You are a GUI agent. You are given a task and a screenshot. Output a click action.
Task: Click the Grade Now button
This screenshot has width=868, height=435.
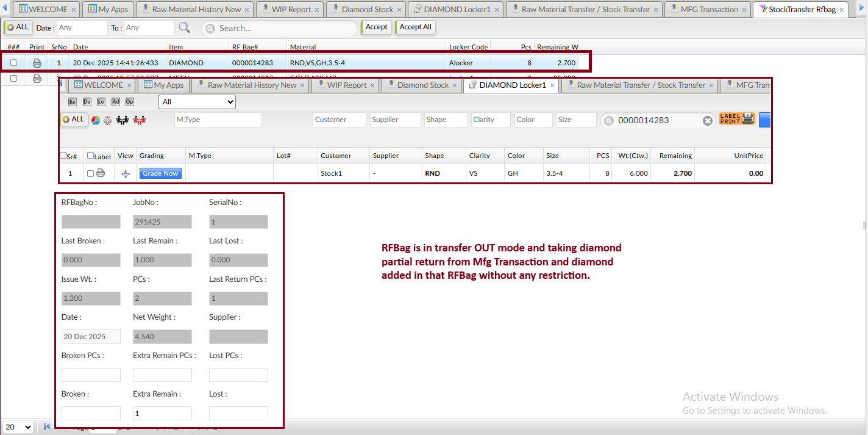161,173
